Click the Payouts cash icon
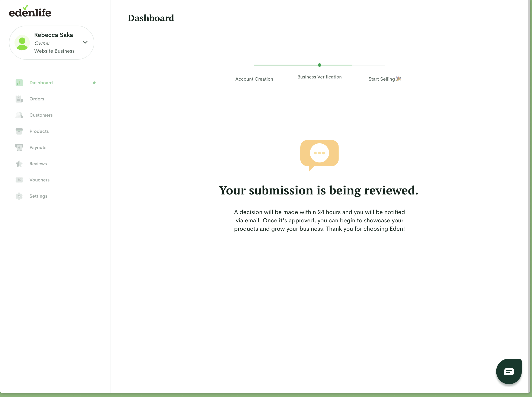This screenshot has width=532, height=397. coord(19,148)
